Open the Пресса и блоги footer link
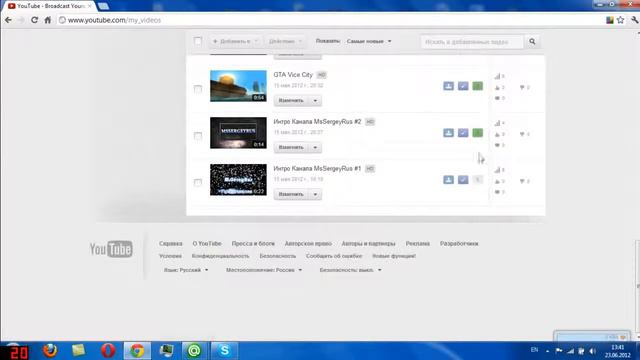Viewport: 640px width, 360px height. point(253,243)
